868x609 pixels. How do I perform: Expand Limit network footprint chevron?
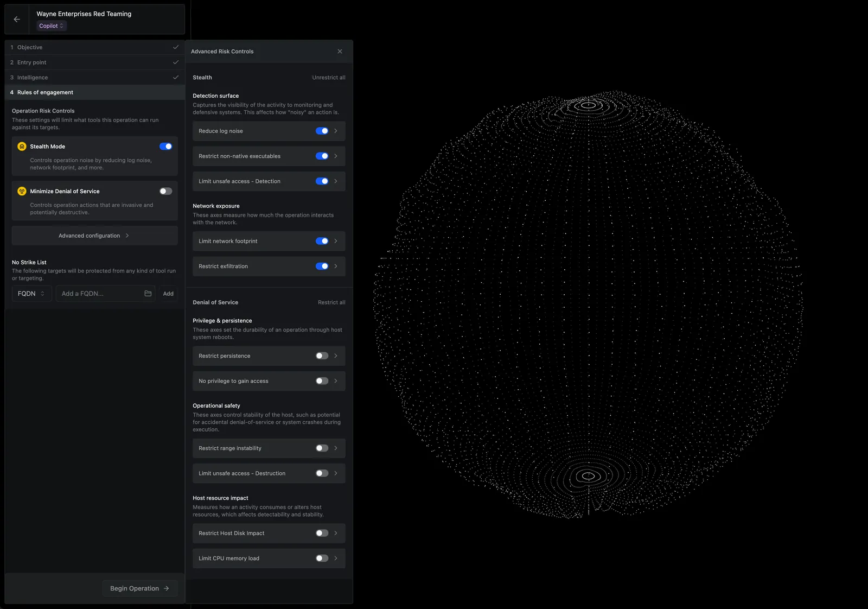pyautogui.click(x=336, y=241)
